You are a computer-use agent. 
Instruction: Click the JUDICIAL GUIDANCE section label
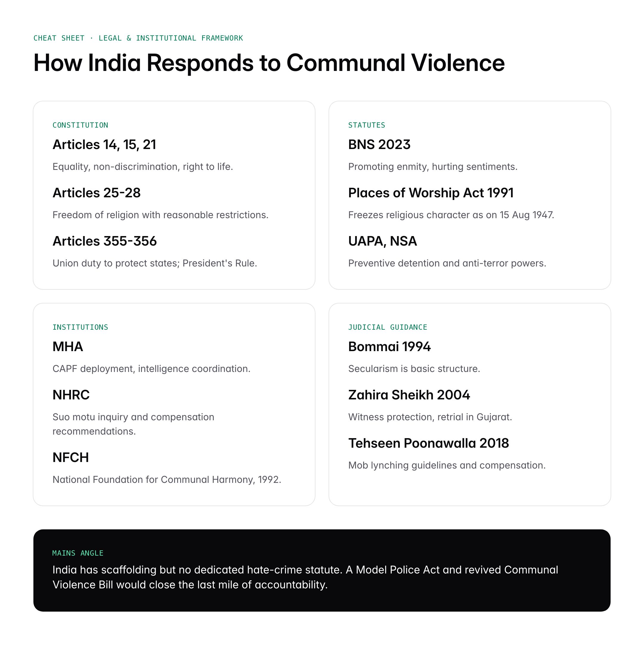[388, 327]
